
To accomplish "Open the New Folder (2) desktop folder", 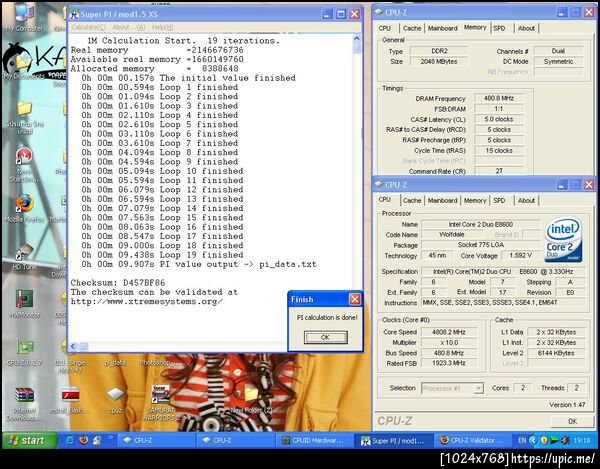I will [x=251, y=400].
